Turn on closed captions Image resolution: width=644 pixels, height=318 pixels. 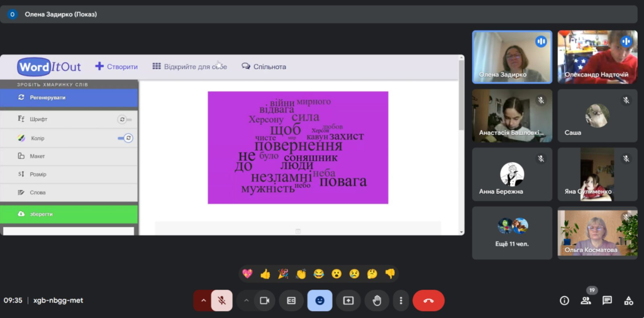click(291, 300)
